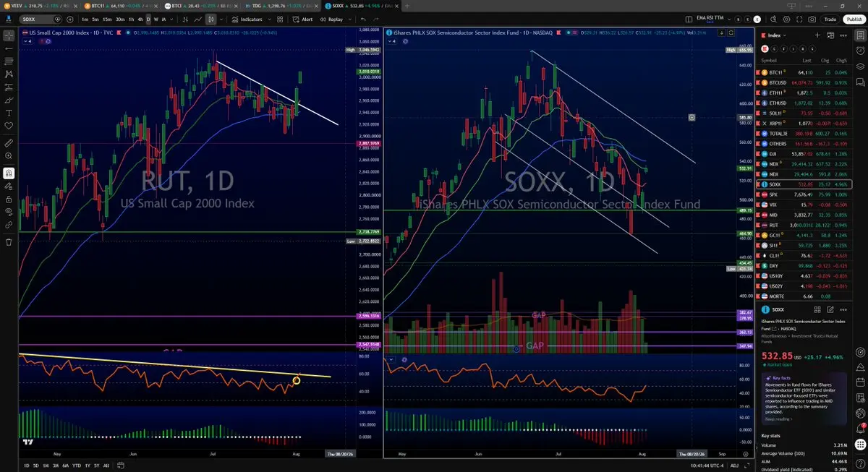868x472 pixels.
Task: Undo the last chart action
Action: (363, 19)
